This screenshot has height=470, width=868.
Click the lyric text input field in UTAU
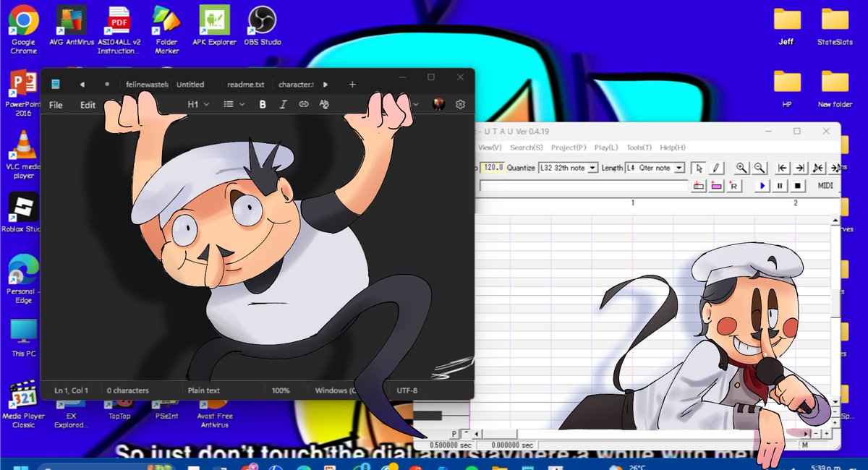tap(583, 186)
